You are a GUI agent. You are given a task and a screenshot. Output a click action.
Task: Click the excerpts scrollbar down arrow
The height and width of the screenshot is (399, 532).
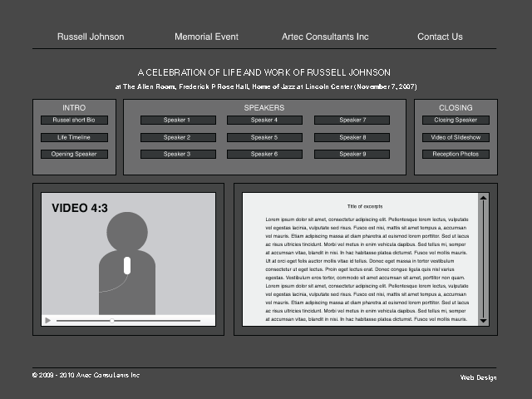(484, 320)
